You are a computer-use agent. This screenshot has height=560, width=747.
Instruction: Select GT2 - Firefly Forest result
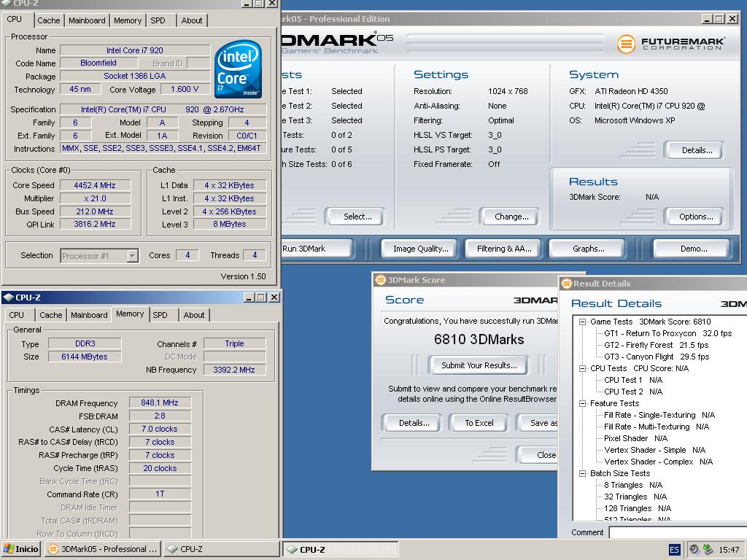(x=656, y=345)
